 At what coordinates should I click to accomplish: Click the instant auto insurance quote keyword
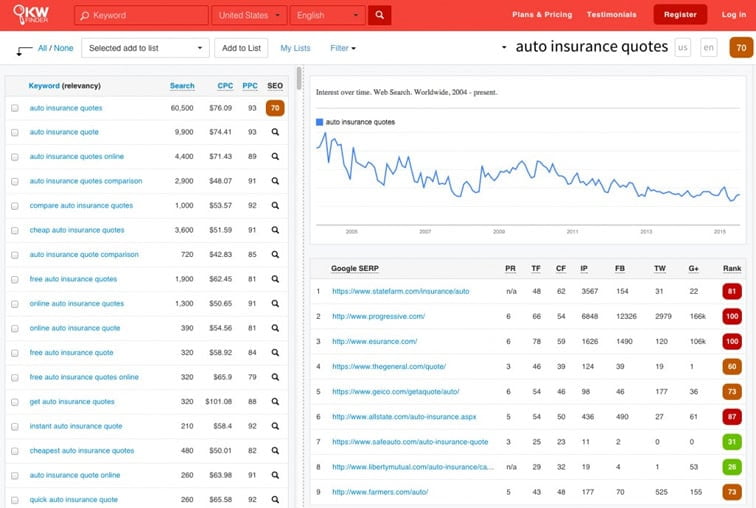[76, 426]
